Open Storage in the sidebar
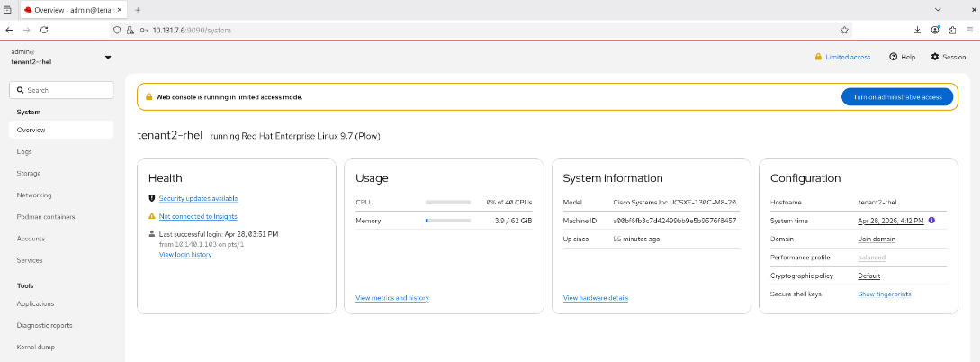 coord(61,173)
